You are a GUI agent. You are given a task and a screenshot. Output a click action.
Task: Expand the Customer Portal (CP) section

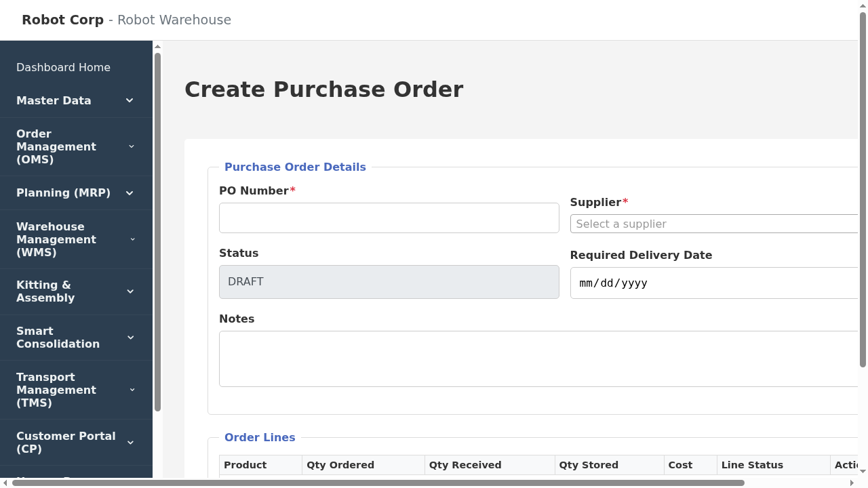66,442
